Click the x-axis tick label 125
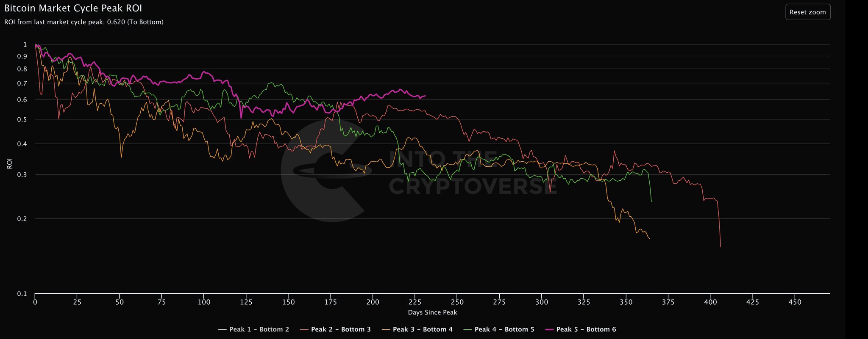This screenshot has height=339, width=868. (246, 302)
